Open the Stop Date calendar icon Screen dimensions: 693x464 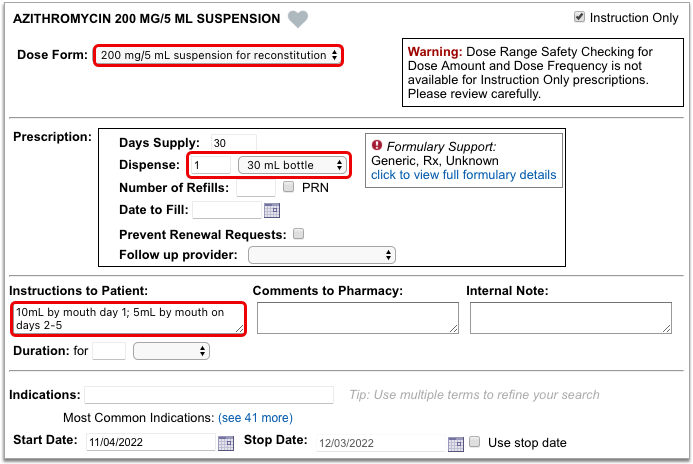click(456, 443)
